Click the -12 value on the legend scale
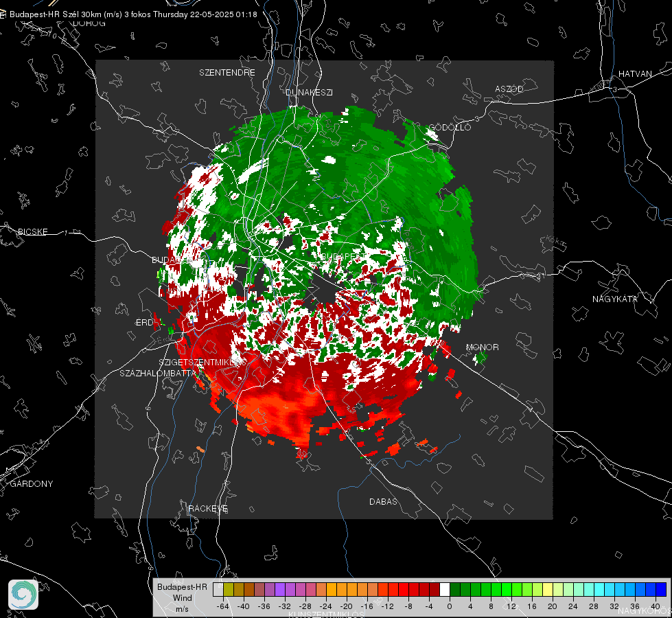This screenshot has height=618, width=672. (x=387, y=606)
